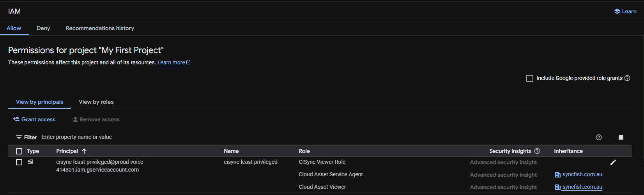
Task: Click the cisync-least-privileged name cell
Action: click(251, 162)
